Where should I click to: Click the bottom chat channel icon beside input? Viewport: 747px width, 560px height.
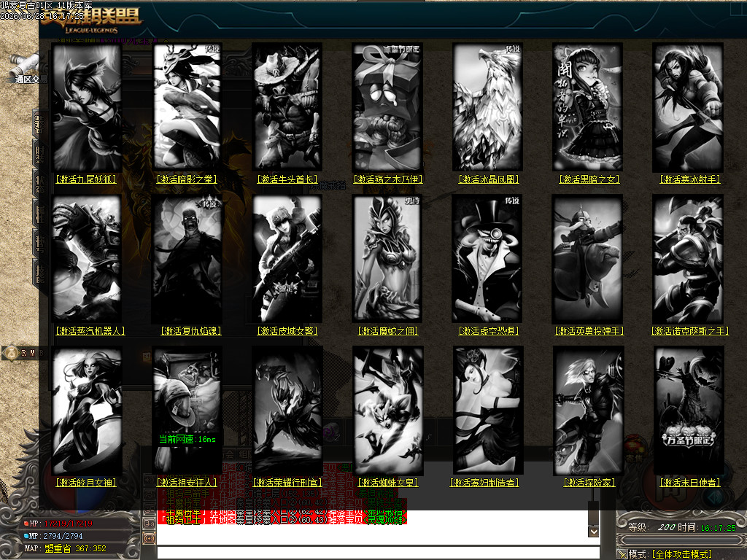pos(149,539)
